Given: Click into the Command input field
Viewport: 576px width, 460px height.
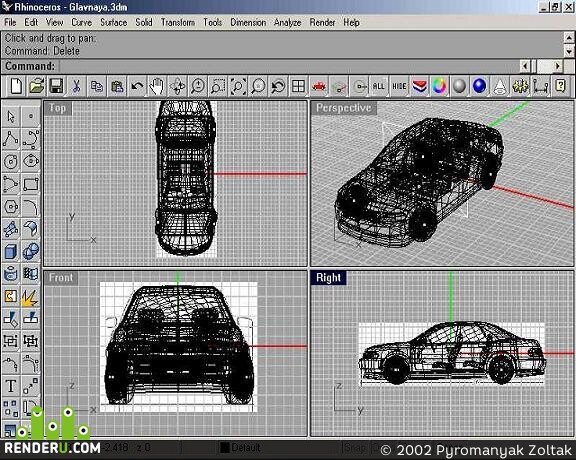Looking at the screenshot, I should [289, 67].
